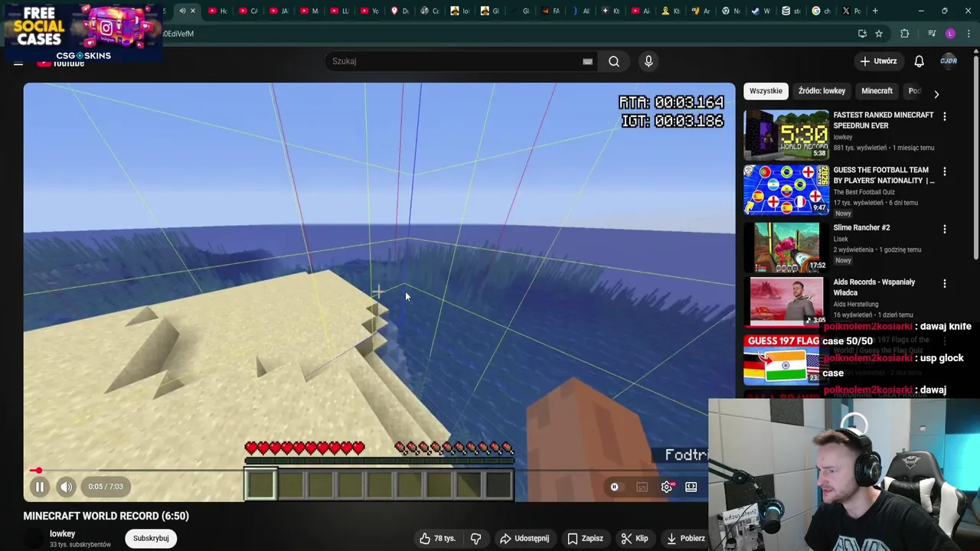Select the Źródło: lowkey filter chip
980x551 pixels.
coord(822,91)
